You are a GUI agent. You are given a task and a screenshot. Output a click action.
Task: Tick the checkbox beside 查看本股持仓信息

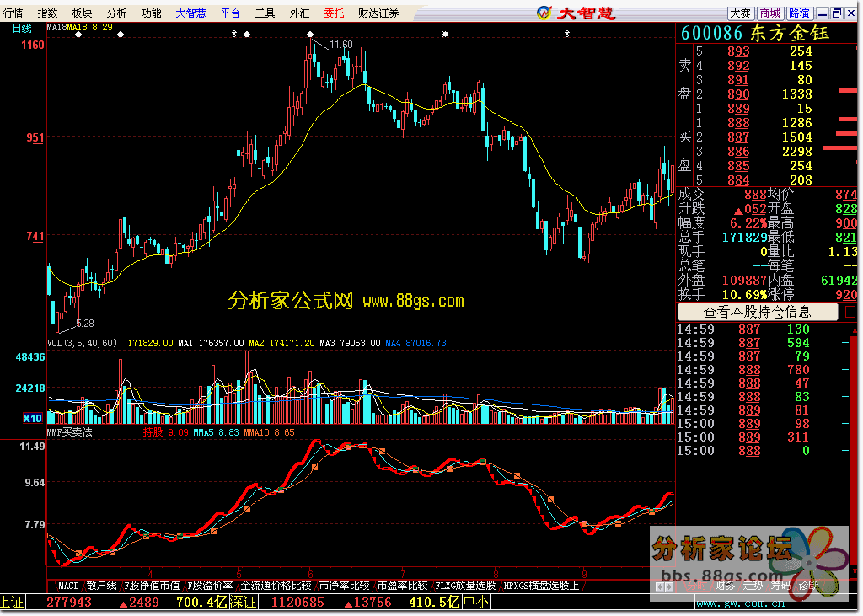[x=850, y=312]
